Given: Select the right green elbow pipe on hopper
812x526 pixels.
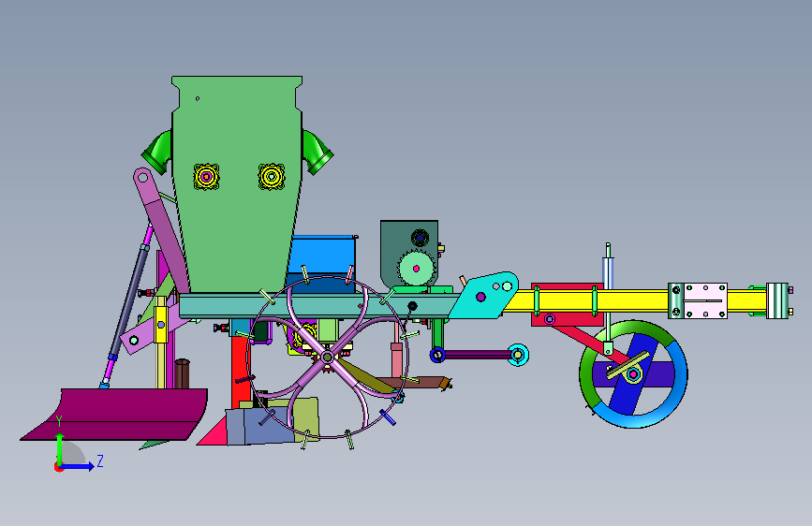Looking at the screenshot, I should coord(317,153).
